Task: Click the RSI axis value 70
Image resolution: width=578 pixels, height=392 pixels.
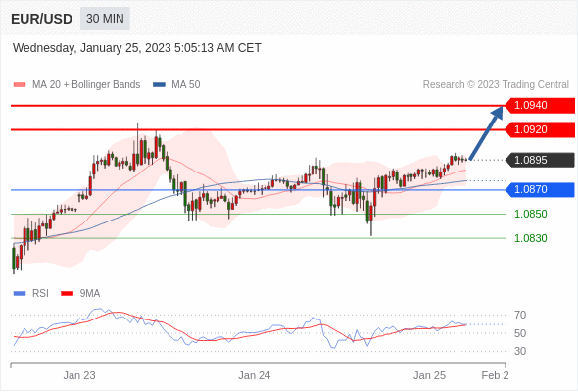Action: click(520, 315)
